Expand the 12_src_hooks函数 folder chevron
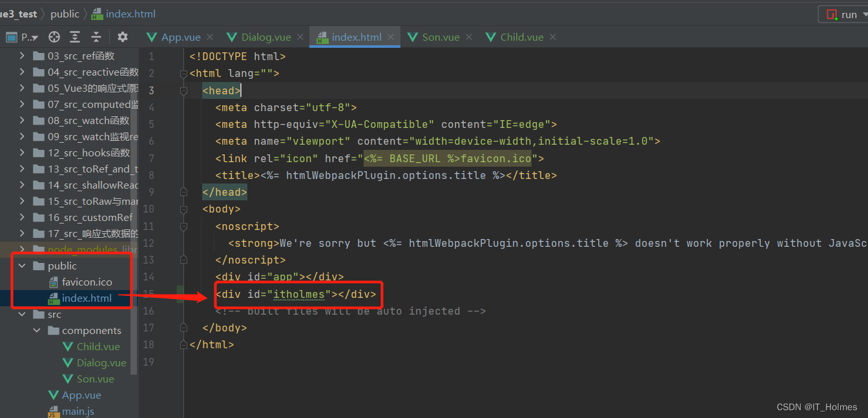This screenshot has height=418, width=868. pyautogui.click(x=23, y=152)
